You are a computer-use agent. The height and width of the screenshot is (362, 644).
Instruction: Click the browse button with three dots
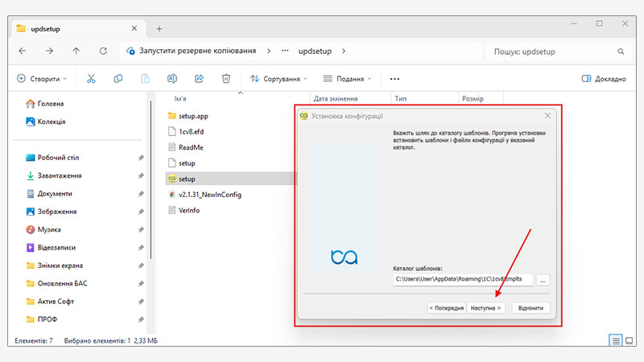click(543, 280)
